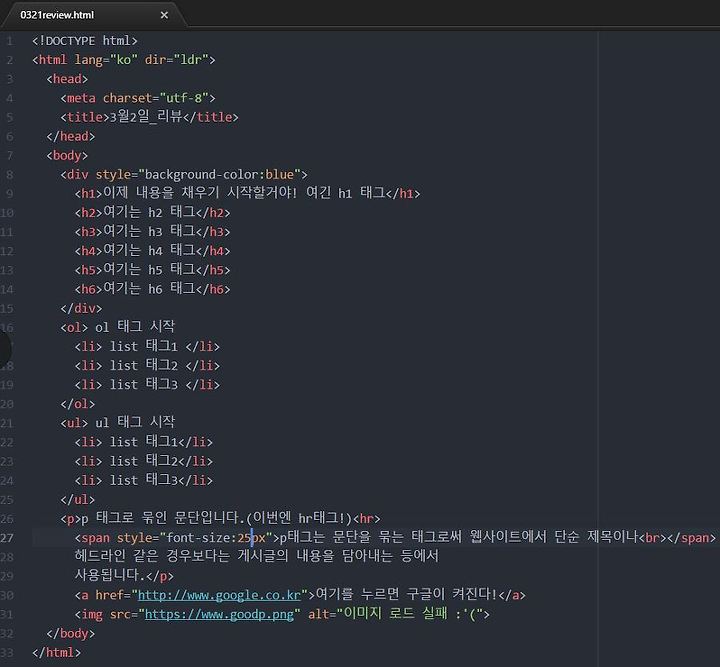Close the 0321review.html tab

pyautogui.click(x=164, y=15)
